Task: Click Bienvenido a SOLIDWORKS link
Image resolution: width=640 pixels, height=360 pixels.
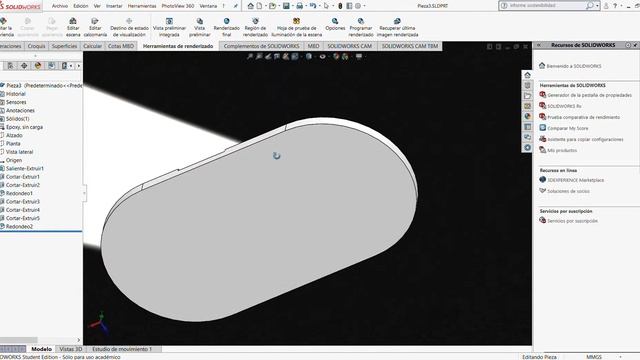Action: point(573,66)
